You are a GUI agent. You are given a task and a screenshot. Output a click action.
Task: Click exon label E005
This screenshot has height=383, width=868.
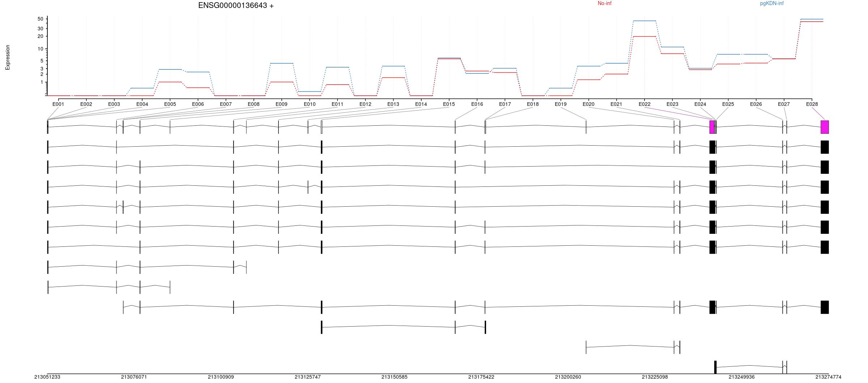pyautogui.click(x=170, y=104)
